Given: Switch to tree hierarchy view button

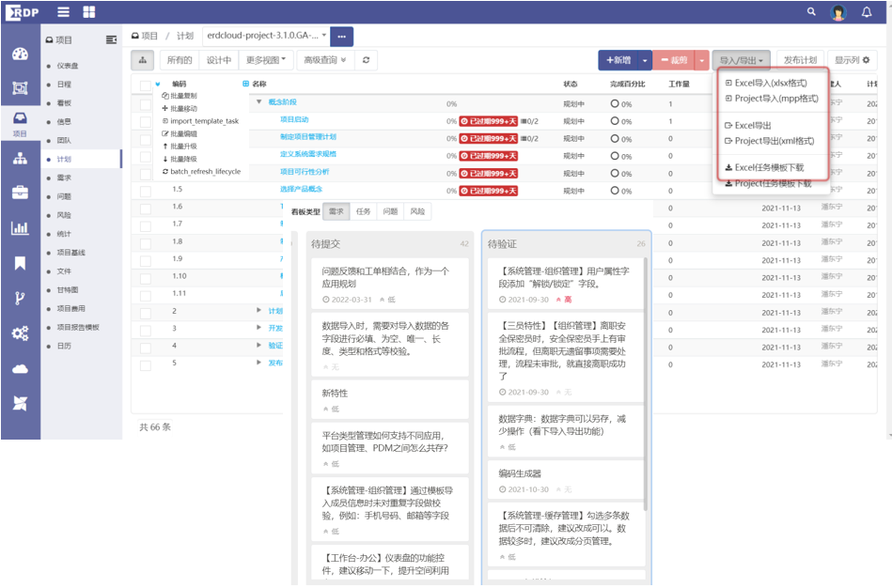Looking at the screenshot, I should pyautogui.click(x=143, y=60).
